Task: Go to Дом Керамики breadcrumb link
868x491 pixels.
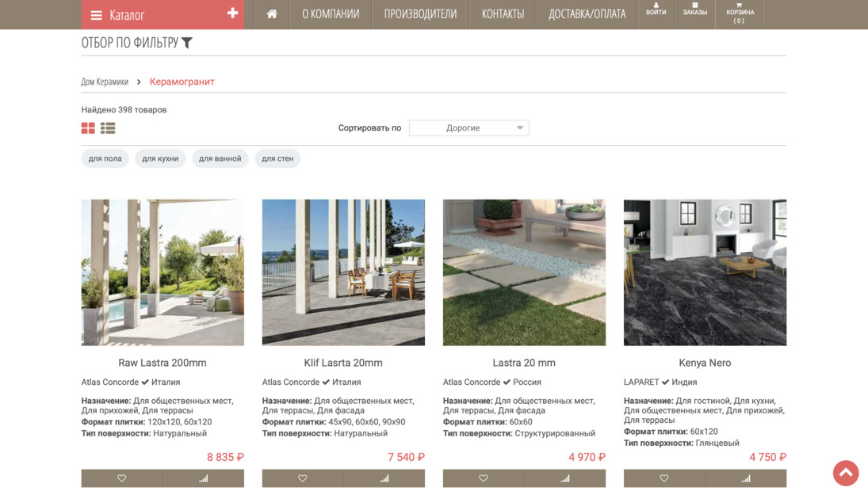Action: click(x=105, y=82)
